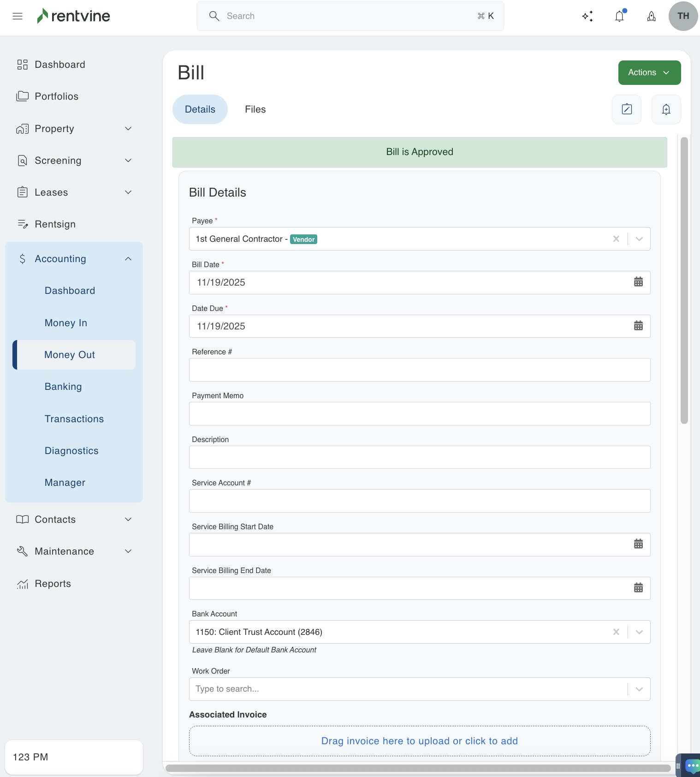Open the notifications bell
The image size is (700, 777).
[x=619, y=16]
